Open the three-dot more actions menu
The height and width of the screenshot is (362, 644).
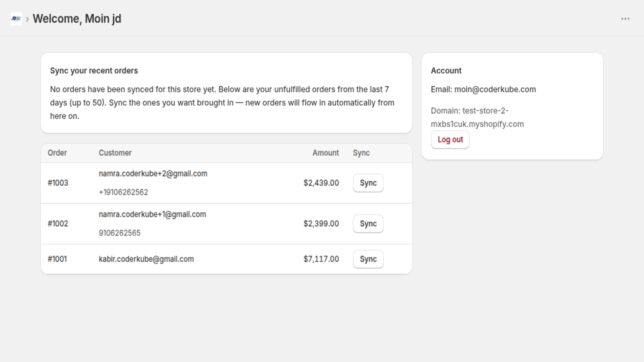point(625,19)
